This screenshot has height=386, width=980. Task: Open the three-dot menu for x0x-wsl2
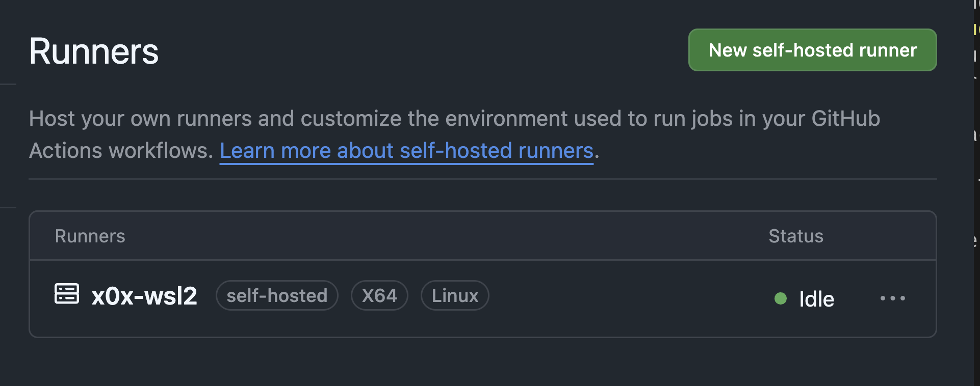[893, 298]
